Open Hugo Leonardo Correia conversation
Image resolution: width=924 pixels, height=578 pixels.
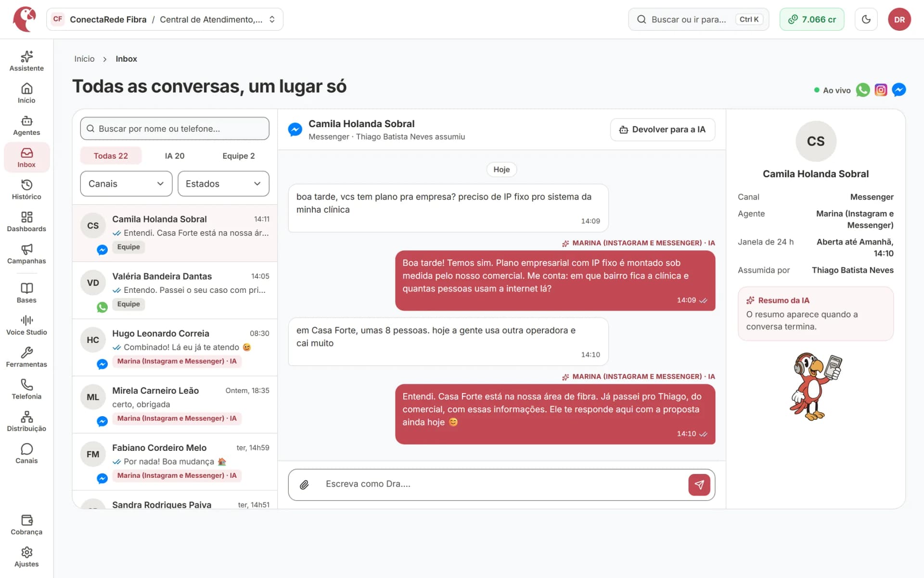click(175, 348)
